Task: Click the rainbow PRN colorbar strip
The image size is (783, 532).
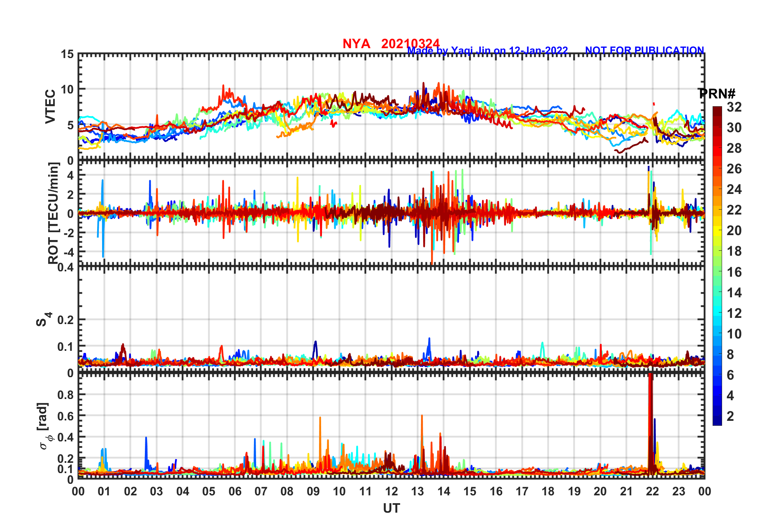Action: (717, 266)
